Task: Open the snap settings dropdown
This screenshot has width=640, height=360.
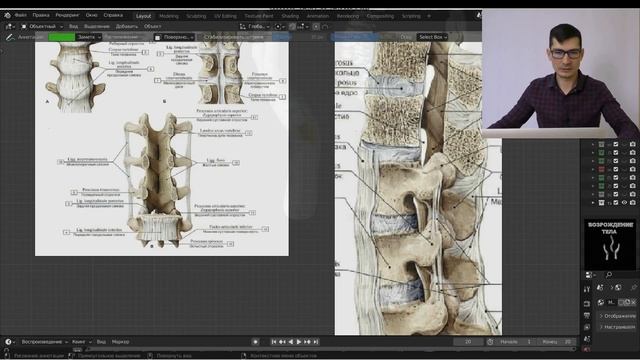Action: coord(303,26)
